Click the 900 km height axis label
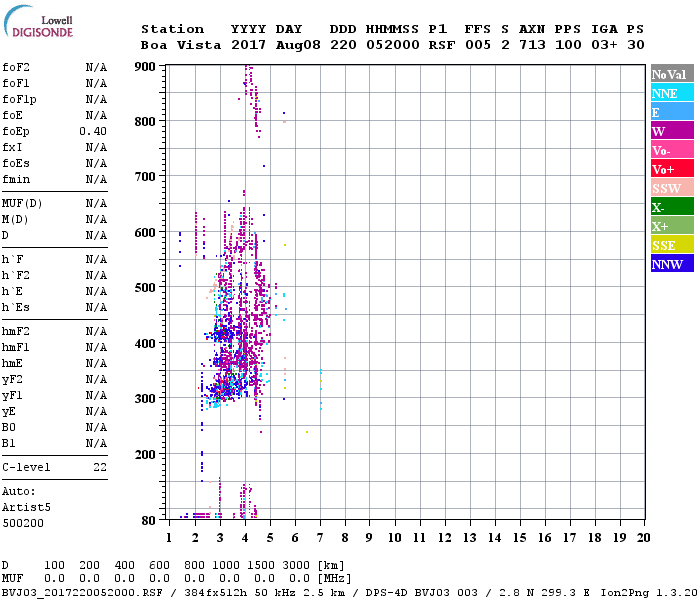The height and width of the screenshot is (600, 700). coord(145,67)
